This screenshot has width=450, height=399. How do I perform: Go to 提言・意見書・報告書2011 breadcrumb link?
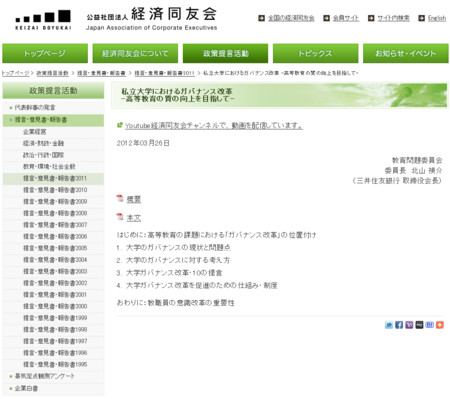[164, 73]
